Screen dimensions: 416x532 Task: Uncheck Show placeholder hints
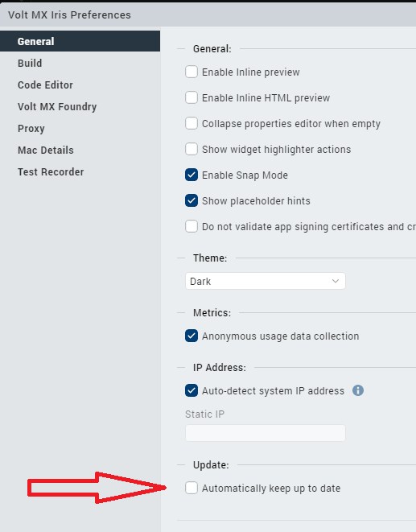pyautogui.click(x=192, y=201)
